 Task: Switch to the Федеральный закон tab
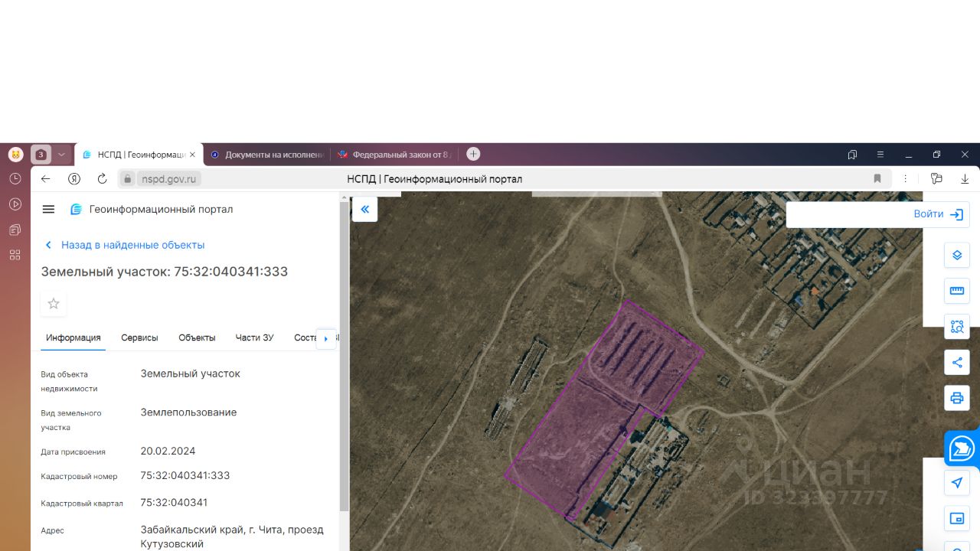point(394,155)
